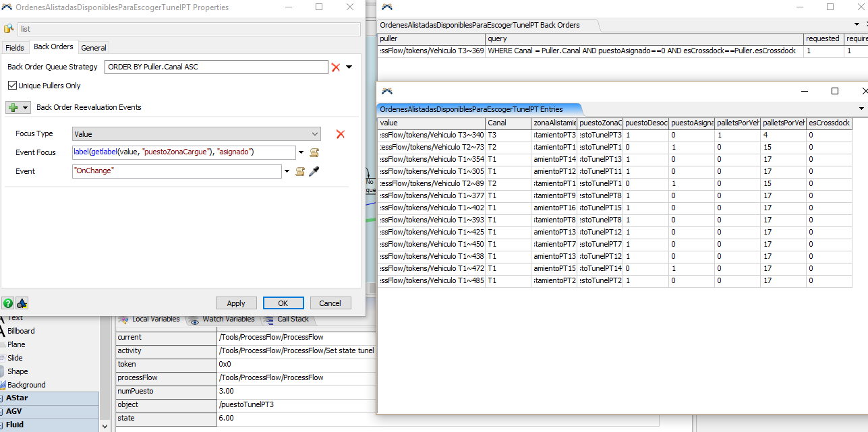
Task: Toggle the Unique Pullers Only checkbox
Action: click(12, 86)
